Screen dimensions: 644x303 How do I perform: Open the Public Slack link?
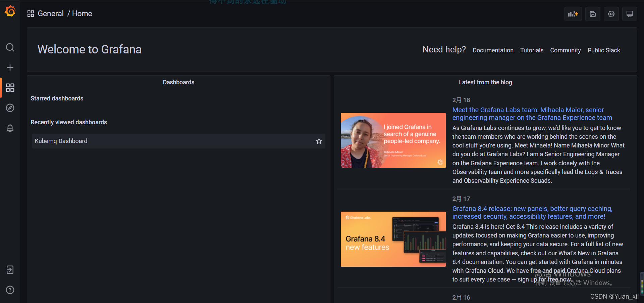[x=604, y=50]
